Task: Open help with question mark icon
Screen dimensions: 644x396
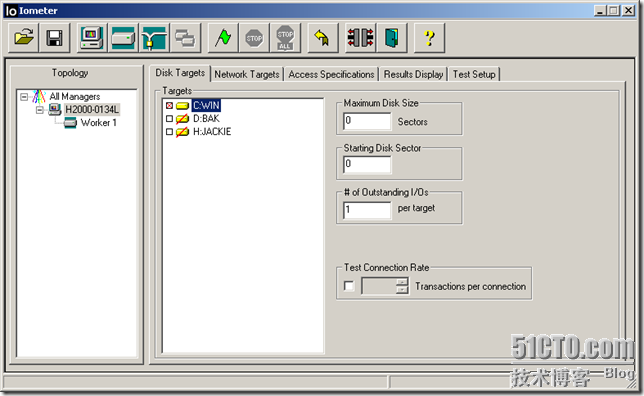Action: pyautogui.click(x=429, y=38)
